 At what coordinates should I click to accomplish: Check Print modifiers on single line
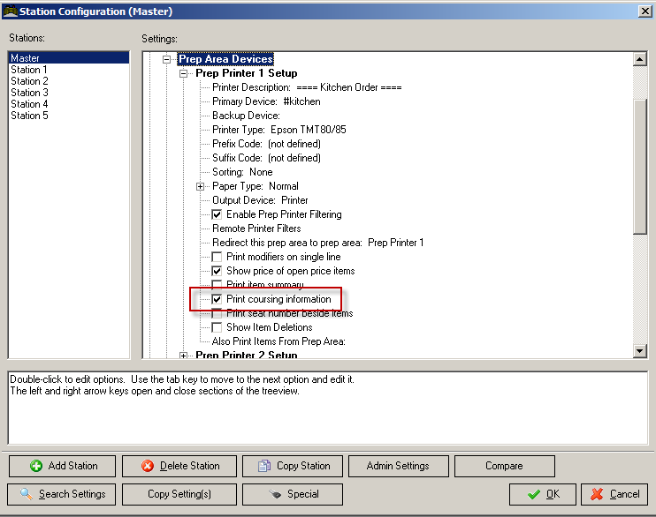coord(217,256)
